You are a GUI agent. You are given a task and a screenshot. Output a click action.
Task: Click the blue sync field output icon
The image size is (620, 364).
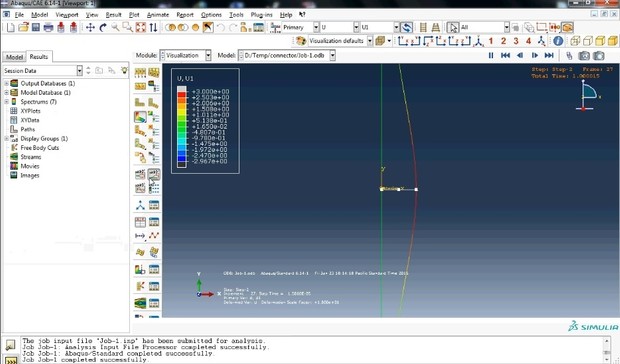point(406,27)
